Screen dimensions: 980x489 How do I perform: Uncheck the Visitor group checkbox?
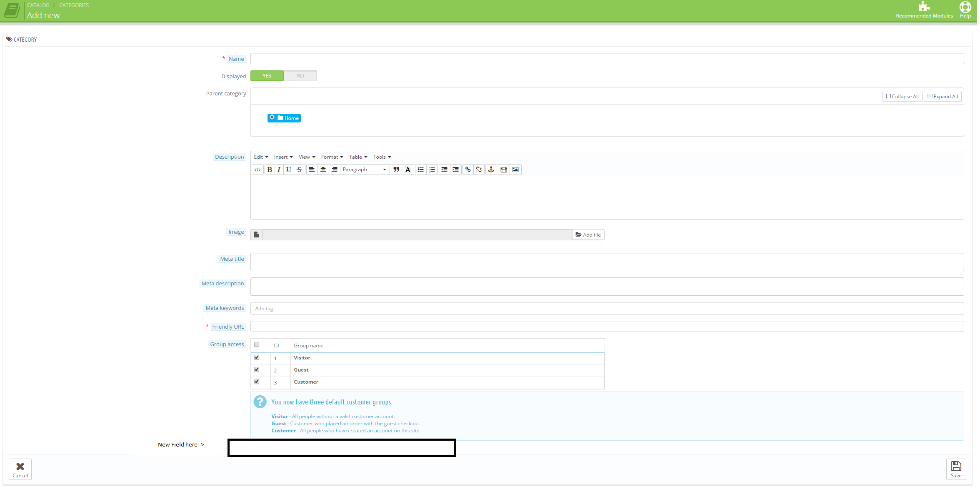(x=257, y=358)
